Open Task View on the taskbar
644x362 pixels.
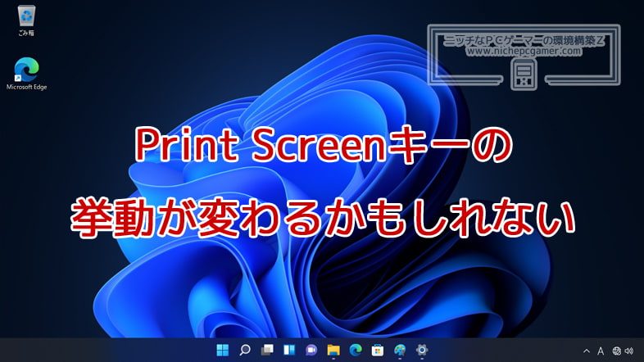tap(267, 350)
